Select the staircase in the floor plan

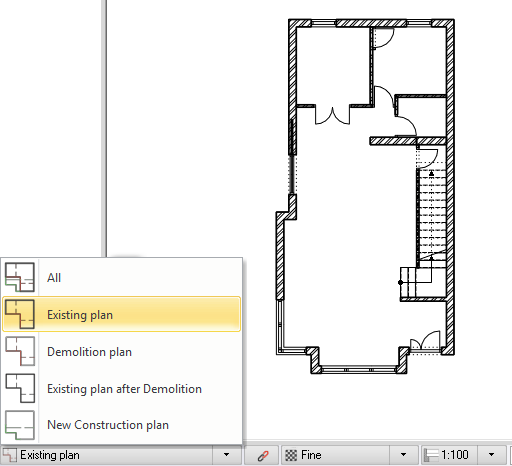point(431,217)
